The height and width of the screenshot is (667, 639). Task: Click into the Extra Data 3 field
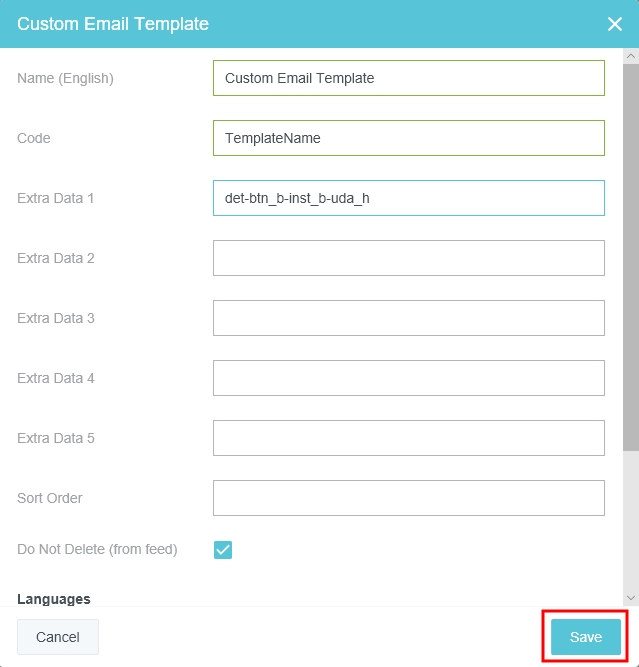408,318
